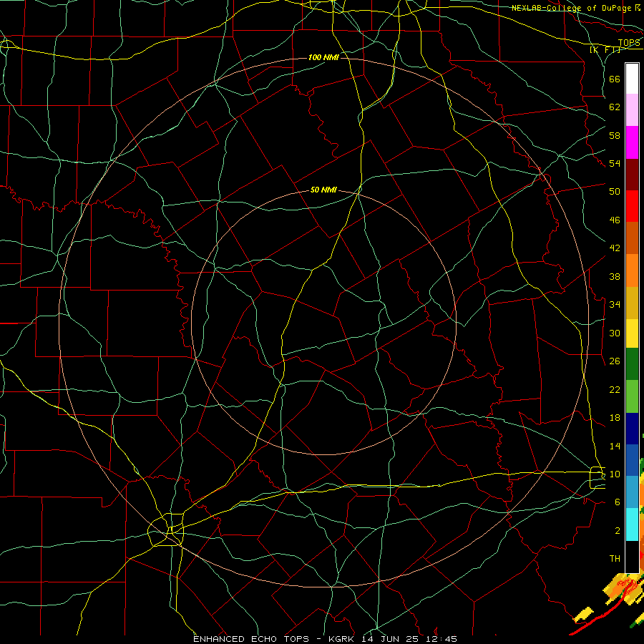Click the legend value '66'
Viewport: 644px width, 644px height.
pyautogui.click(x=615, y=79)
